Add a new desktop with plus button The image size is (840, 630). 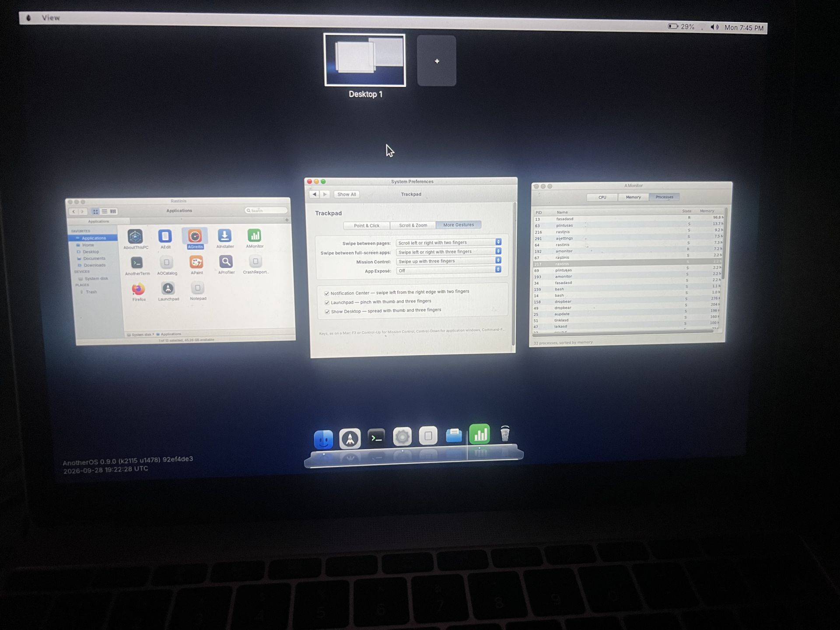(437, 61)
